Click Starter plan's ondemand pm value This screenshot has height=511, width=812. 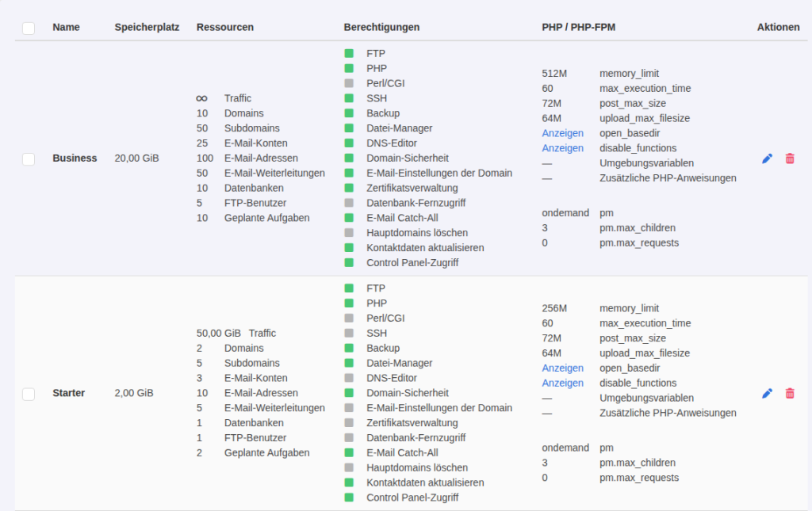pyautogui.click(x=565, y=448)
